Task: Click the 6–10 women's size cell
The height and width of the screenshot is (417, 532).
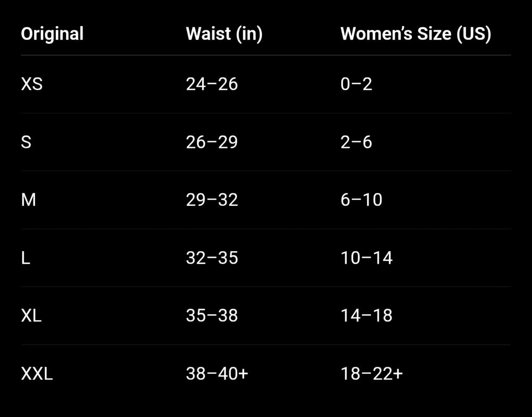Action: click(x=361, y=200)
